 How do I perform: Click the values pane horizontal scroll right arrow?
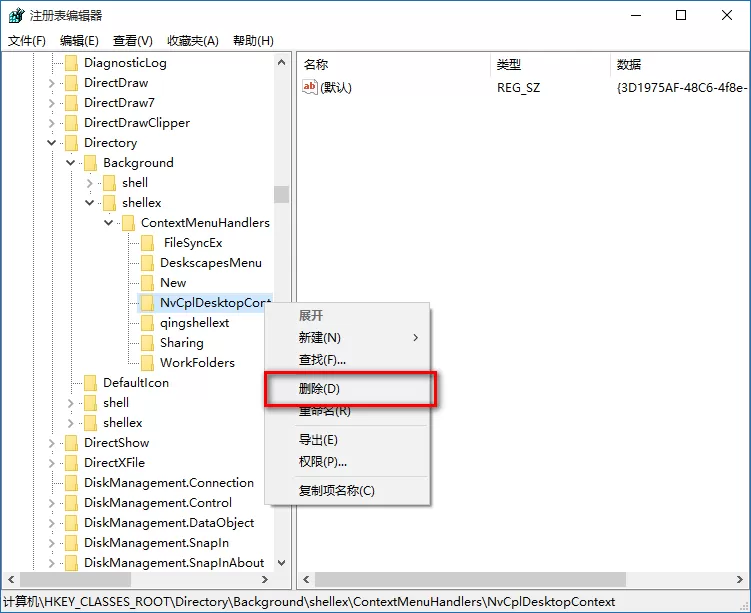(740, 579)
